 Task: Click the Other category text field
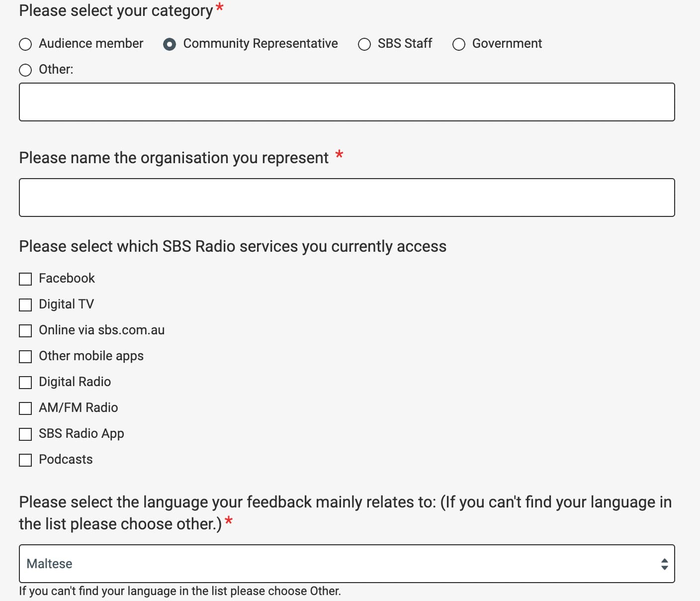click(x=347, y=101)
